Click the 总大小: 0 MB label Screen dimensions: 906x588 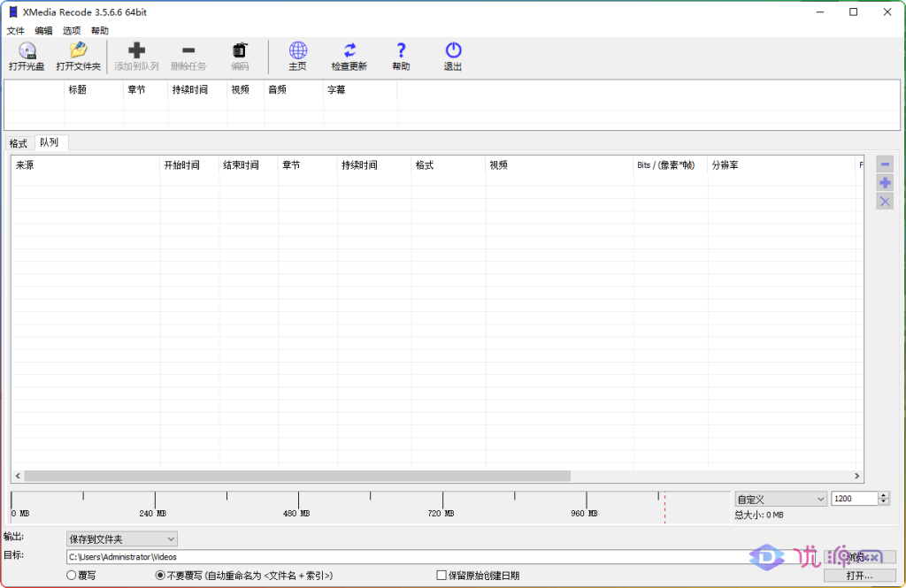pos(759,515)
